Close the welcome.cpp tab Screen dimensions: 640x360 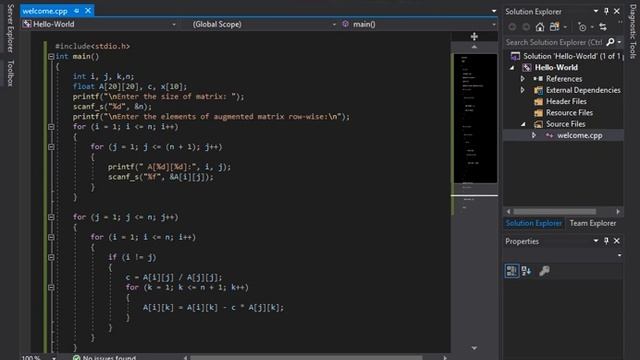88,11
